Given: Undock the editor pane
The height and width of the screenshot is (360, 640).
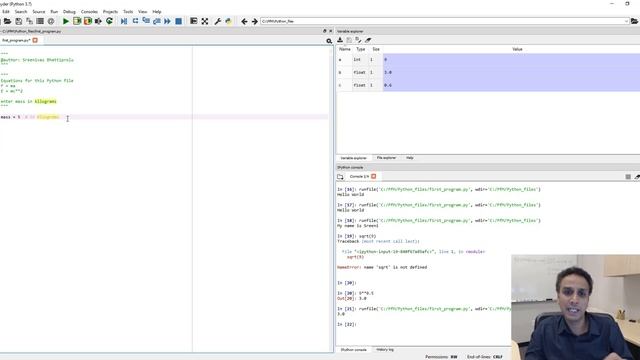Looking at the screenshot, I should (x=324, y=31).
